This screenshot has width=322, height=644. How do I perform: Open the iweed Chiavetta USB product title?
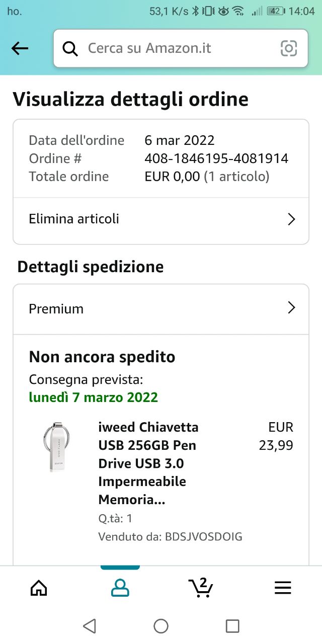pyautogui.click(x=148, y=463)
